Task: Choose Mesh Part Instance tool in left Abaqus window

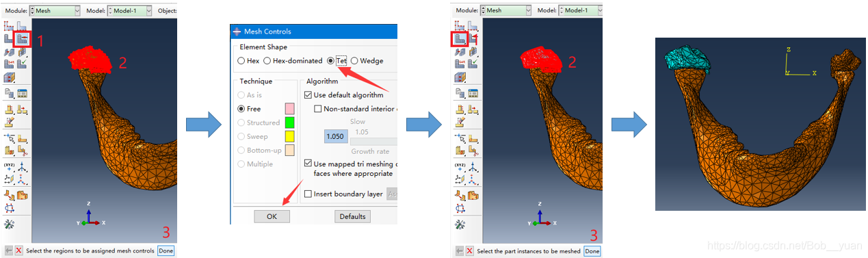Action: (9, 39)
